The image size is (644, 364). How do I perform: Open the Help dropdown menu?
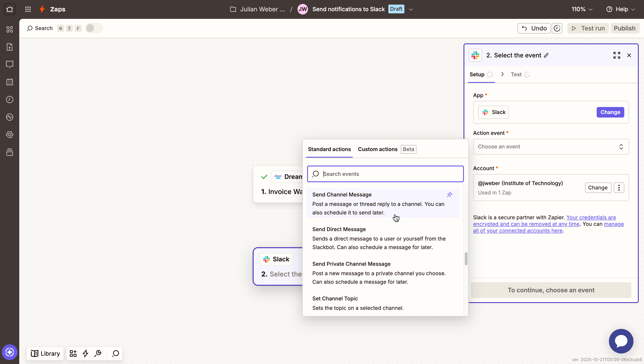(x=621, y=9)
